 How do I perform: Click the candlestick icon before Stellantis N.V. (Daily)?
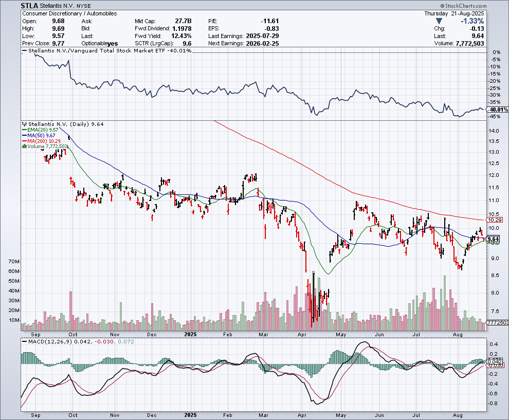tap(24, 124)
